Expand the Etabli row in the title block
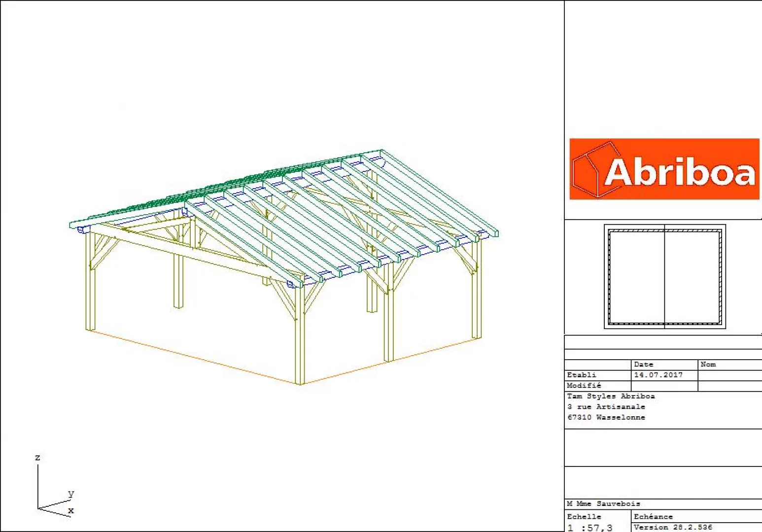 pos(582,374)
